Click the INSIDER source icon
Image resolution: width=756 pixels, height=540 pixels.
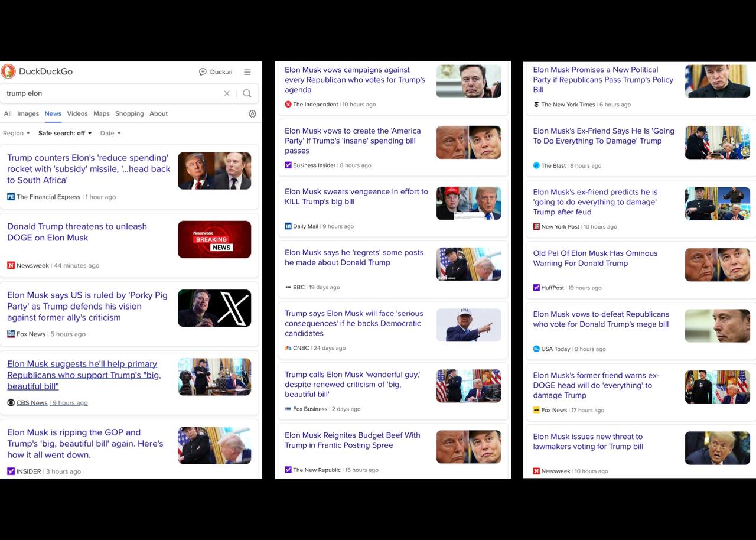coord(11,471)
